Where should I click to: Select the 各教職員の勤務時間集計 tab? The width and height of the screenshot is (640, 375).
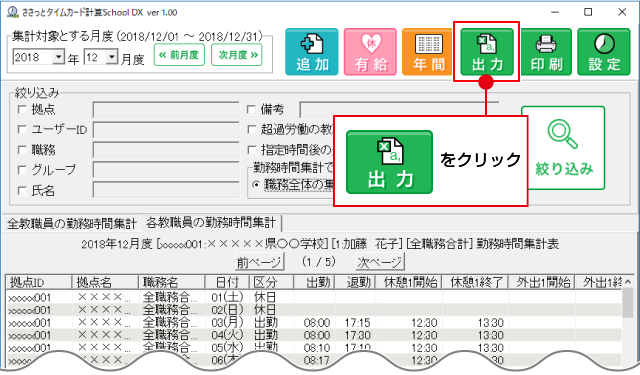211,223
